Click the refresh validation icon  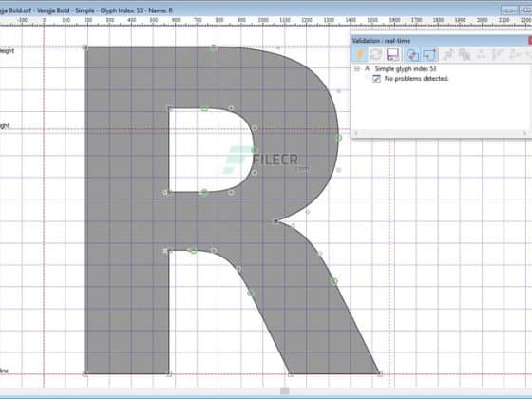pos(376,55)
